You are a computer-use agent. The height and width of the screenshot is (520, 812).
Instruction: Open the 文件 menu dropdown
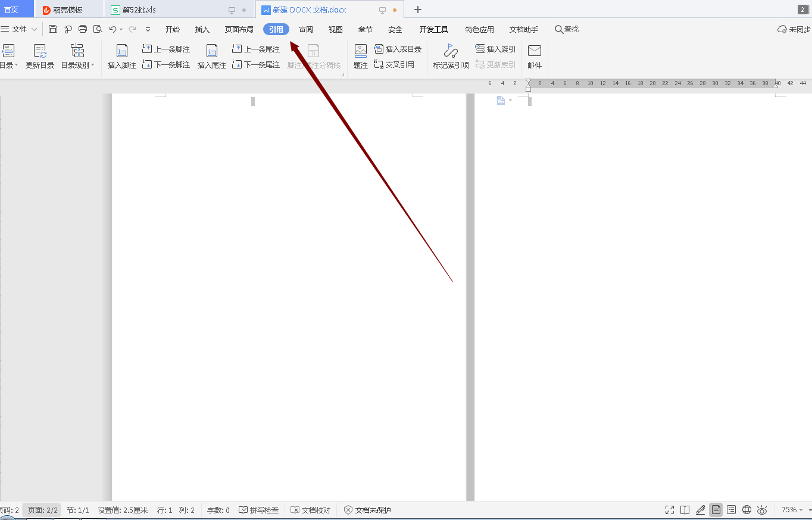20,29
